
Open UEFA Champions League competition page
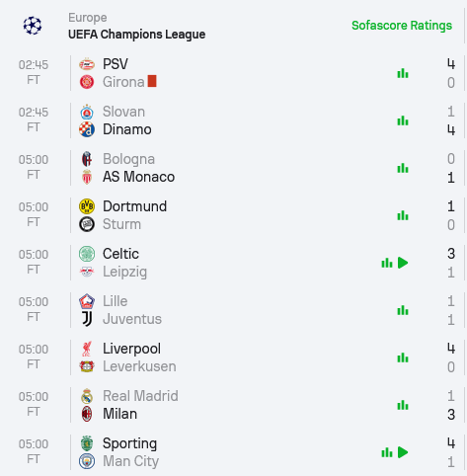(x=136, y=35)
